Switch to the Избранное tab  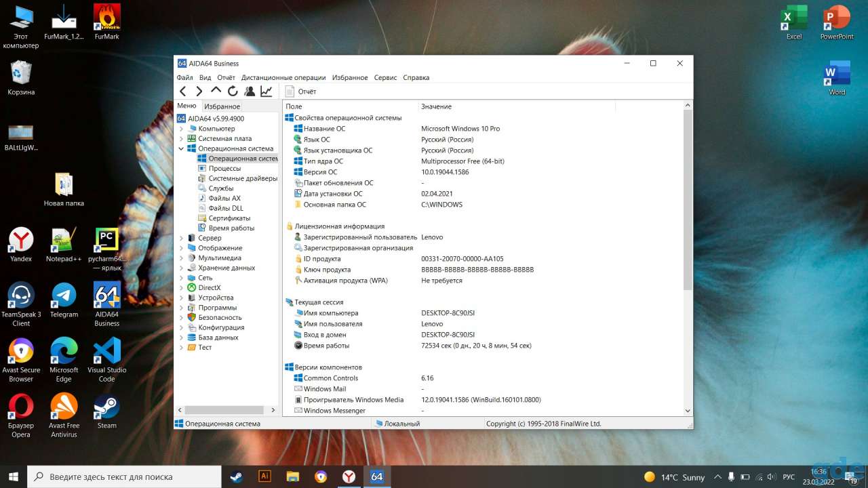[x=222, y=106]
